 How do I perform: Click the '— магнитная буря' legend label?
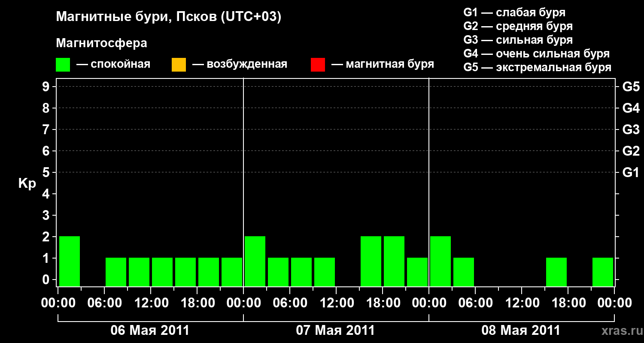tap(383, 64)
